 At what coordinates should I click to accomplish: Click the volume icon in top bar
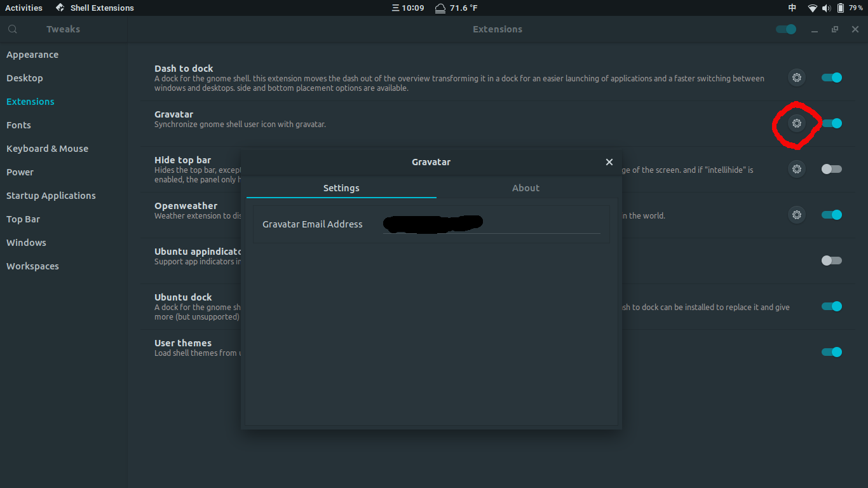(826, 8)
